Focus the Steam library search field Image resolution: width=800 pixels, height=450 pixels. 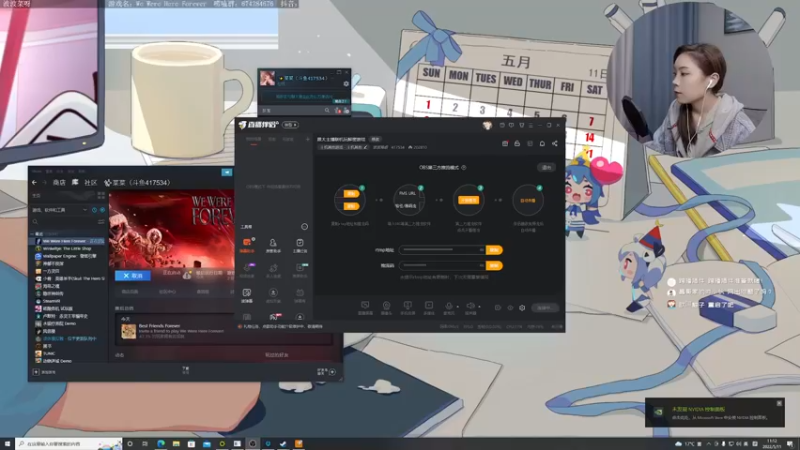point(64,221)
